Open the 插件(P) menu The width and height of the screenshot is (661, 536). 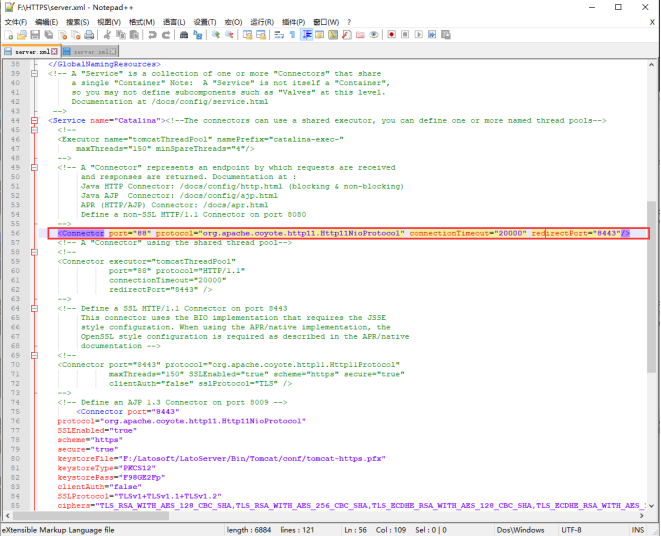point(293,22)
